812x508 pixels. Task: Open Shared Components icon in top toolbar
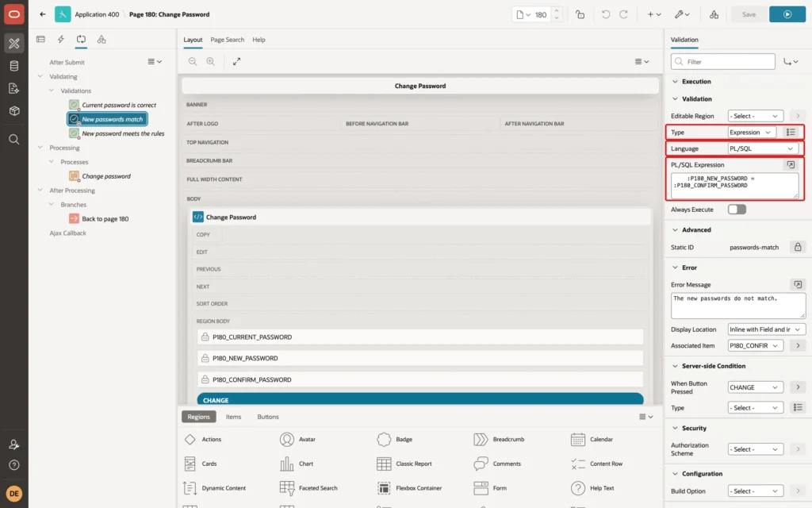(714, 14)
